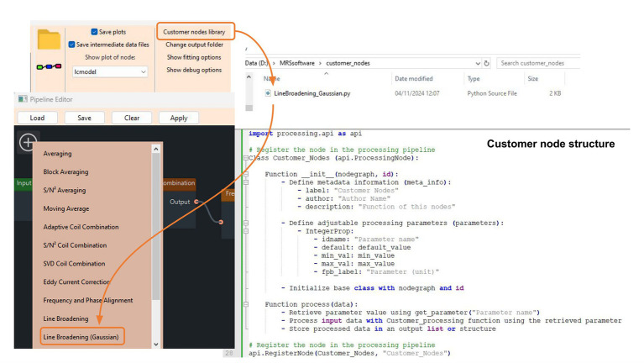Click the node list scroll down arrow
The width and height of the screenshot is (644, 363).
[x=155, y=344]
